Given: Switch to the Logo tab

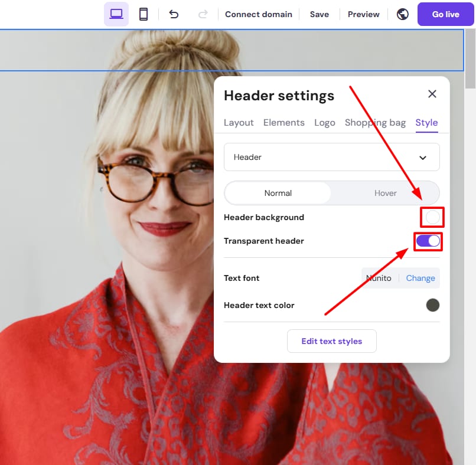Looking at the screenshot, I should pos(325,123).
